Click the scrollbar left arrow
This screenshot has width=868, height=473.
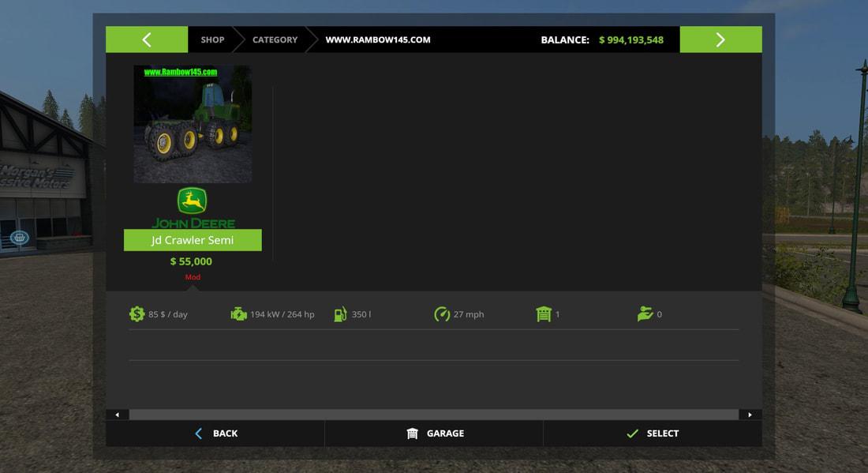[118, 415]
